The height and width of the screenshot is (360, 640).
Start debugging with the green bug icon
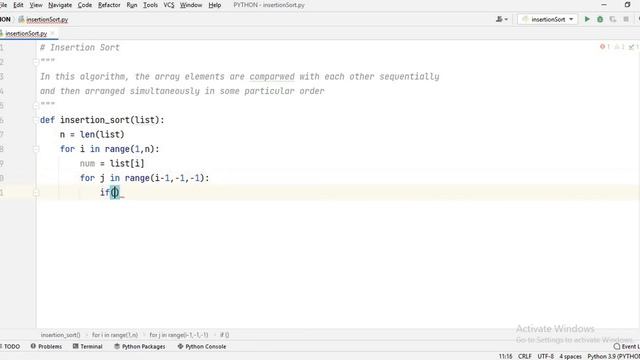(600, 19)
